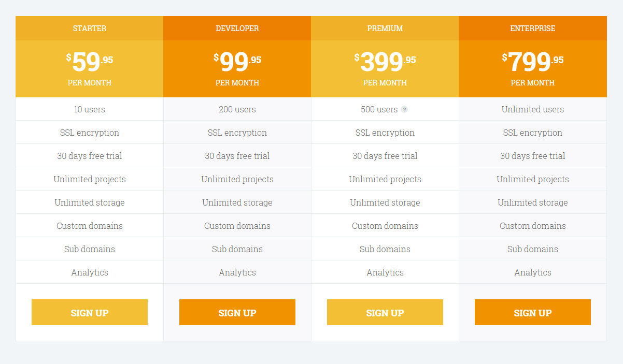The height and width of the screenshot is (364, 623).
Task: Click the Enterprise plan header
Action: pos(532,28)
